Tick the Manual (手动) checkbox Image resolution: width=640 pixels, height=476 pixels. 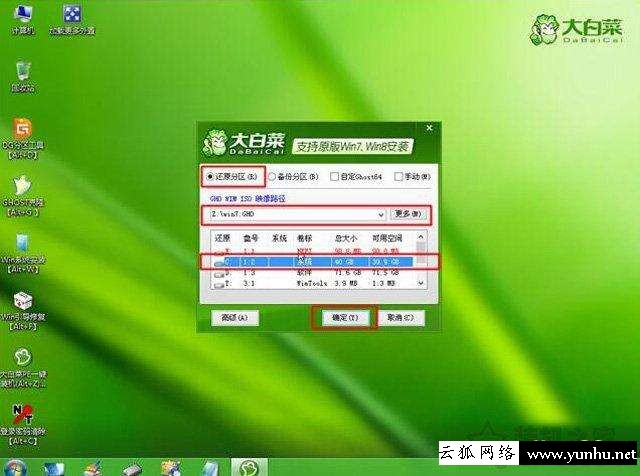coord(398,176)
